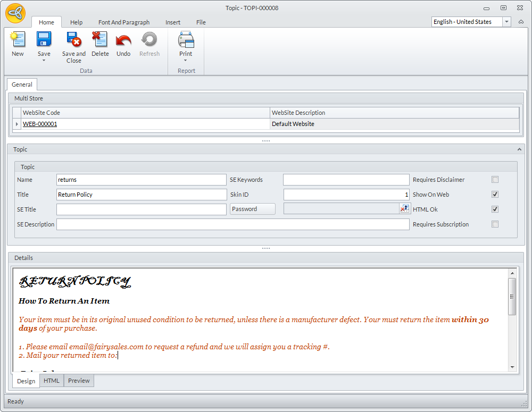
Task: Click into the SE Description field
Action: [232, 224]
